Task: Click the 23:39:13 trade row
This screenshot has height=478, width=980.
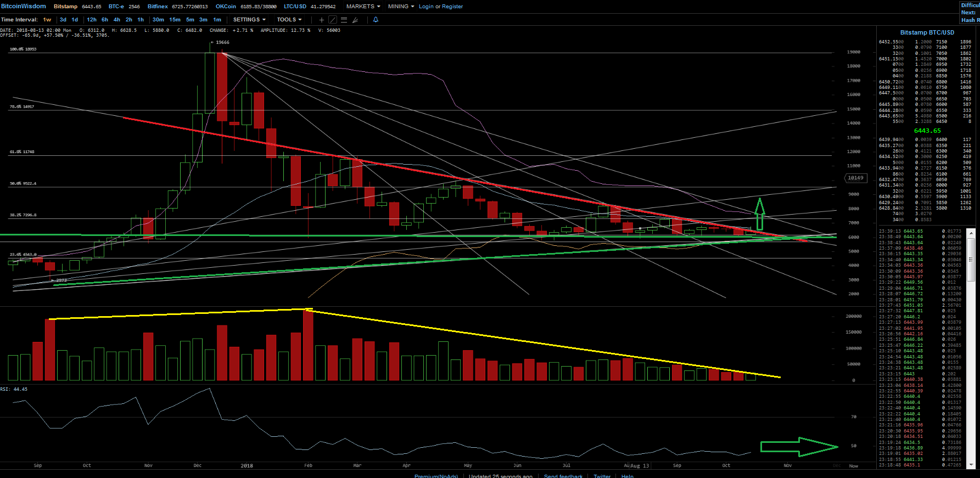Action: click(920, 231)
